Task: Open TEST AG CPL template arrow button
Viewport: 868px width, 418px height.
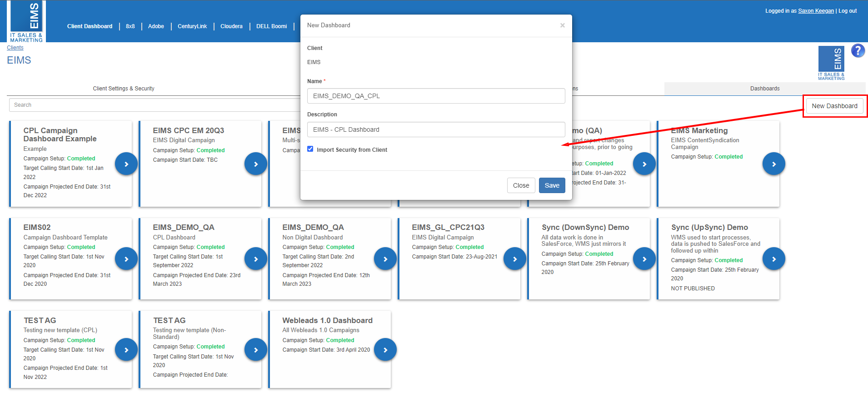Action: tap(126, 350)
